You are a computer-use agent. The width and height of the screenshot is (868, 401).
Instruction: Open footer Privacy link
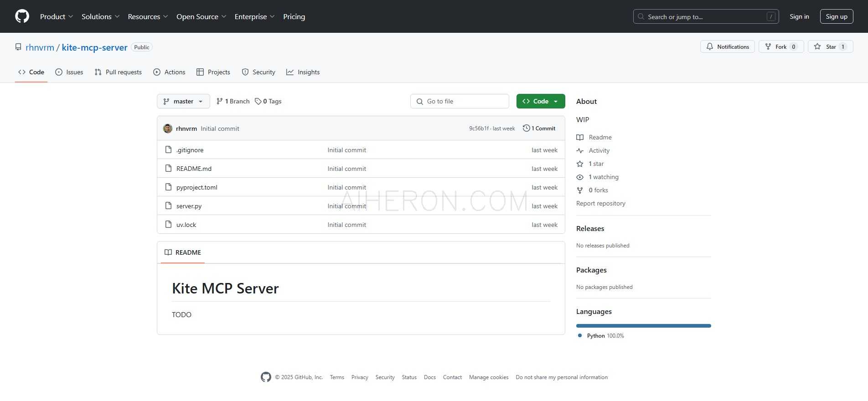pyautogui.click(x=360, y=377)
